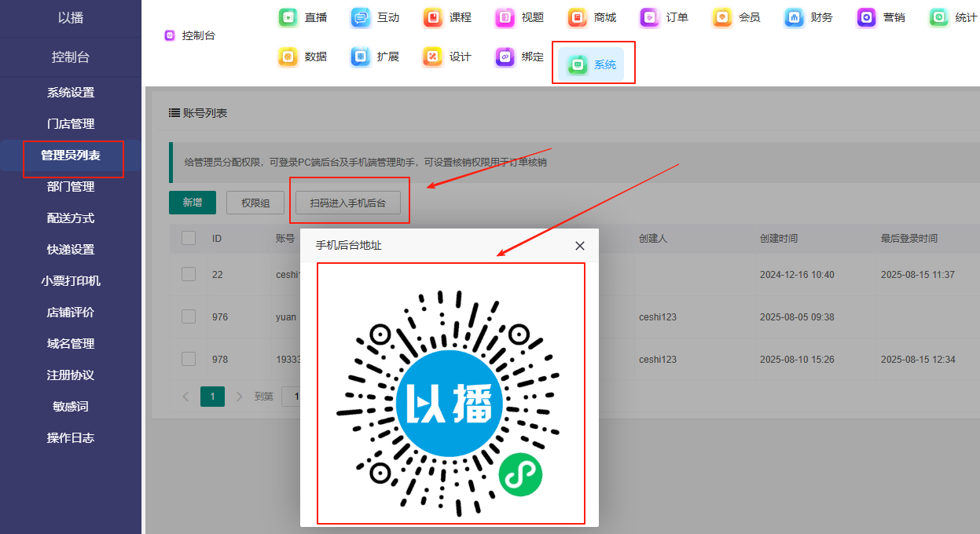Tick the checkbox for row ID 22
Image resolution: width=980 pixels, height=534 pixels.
pyautogui.click(x=189, y=274)
